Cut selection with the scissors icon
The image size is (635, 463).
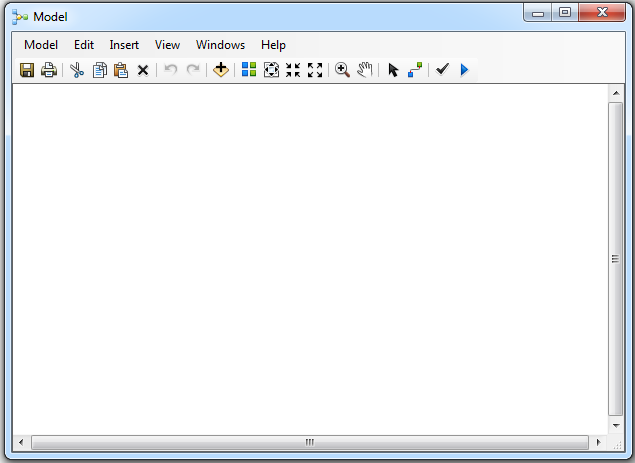point(77,70)
